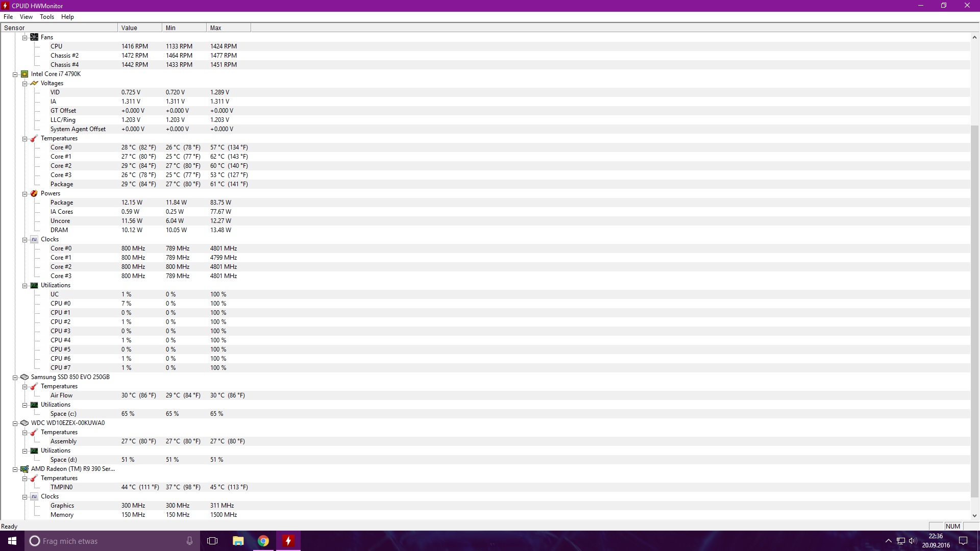Open File Explorer from the taskbar
980x551 pixels.
[238, 541]
